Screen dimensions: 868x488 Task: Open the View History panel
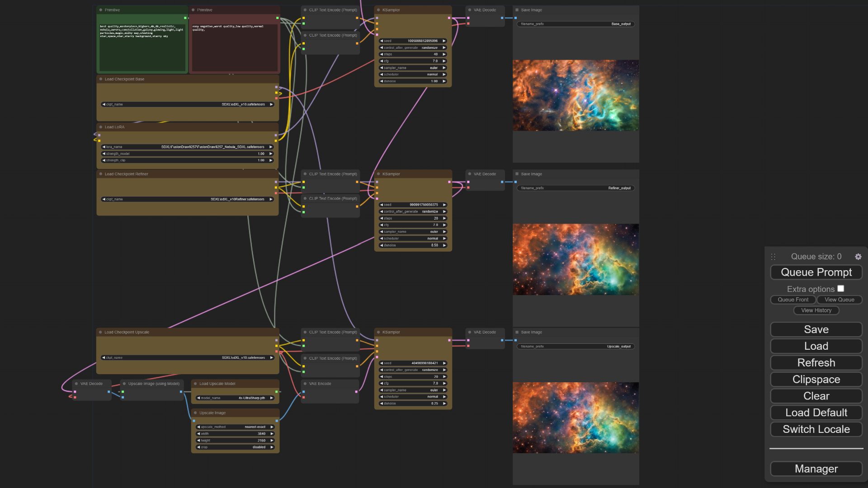point(816,310)
